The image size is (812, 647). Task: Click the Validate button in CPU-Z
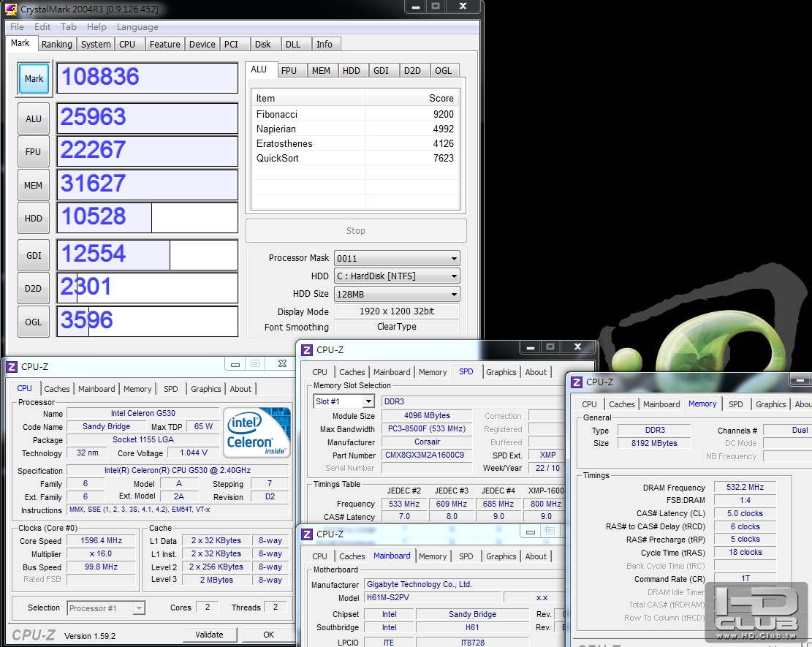pyautogui.click(x=209, y=635)
